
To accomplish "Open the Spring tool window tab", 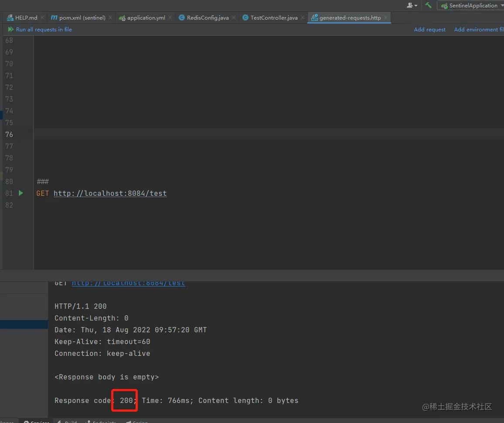I will 137,421.
